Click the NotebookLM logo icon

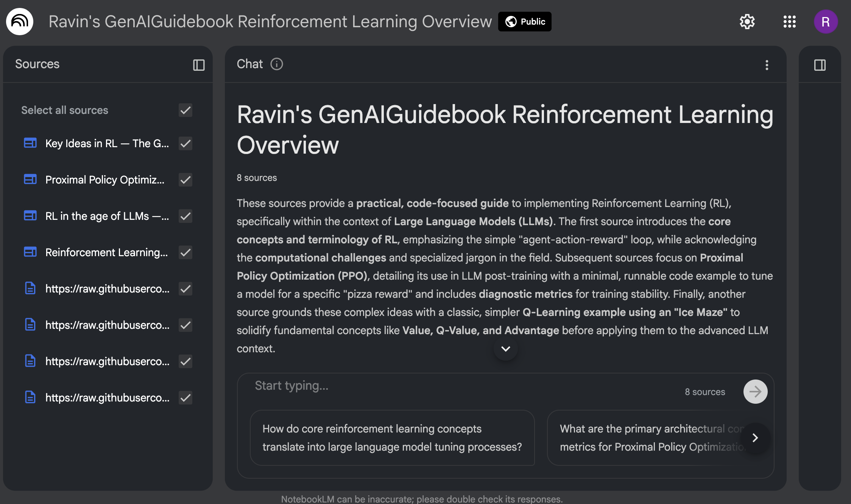20,22
